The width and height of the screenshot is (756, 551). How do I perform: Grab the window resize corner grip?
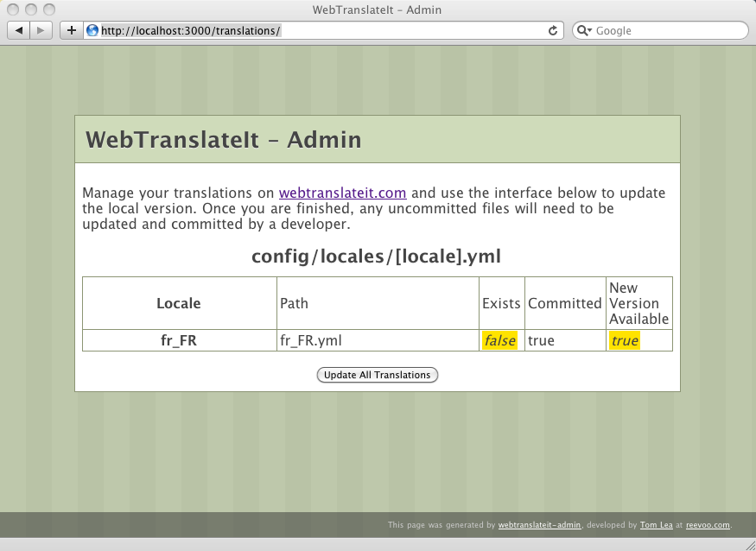point(750,545)
